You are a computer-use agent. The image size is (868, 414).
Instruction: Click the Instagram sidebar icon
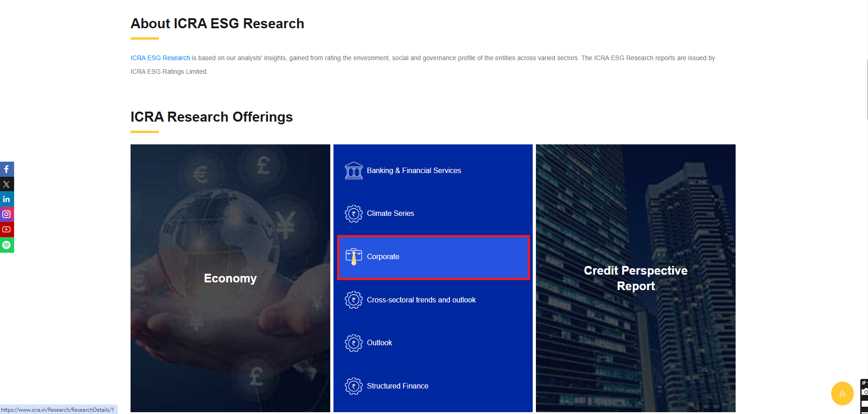[6, 215]
